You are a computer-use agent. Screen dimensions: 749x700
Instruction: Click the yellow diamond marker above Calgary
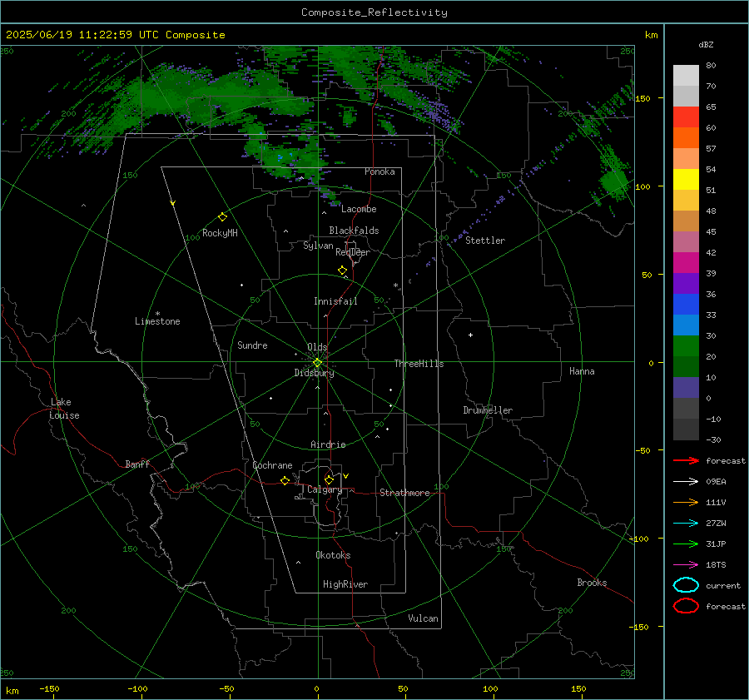click(329, 479)
